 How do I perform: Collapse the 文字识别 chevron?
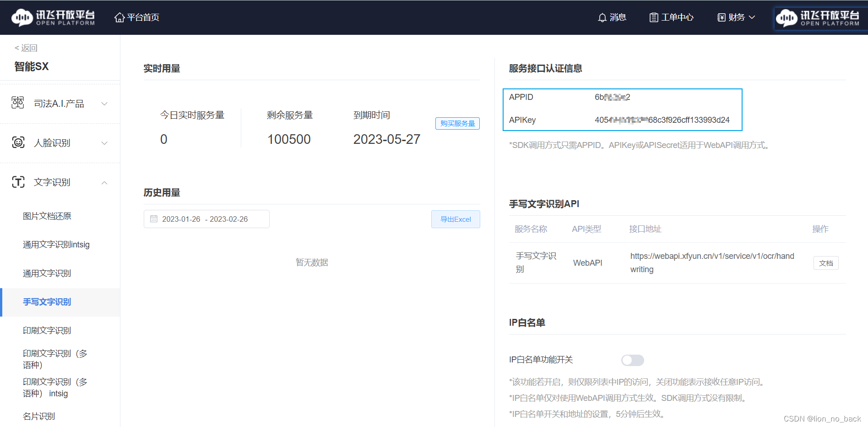(x=104, y=182)
